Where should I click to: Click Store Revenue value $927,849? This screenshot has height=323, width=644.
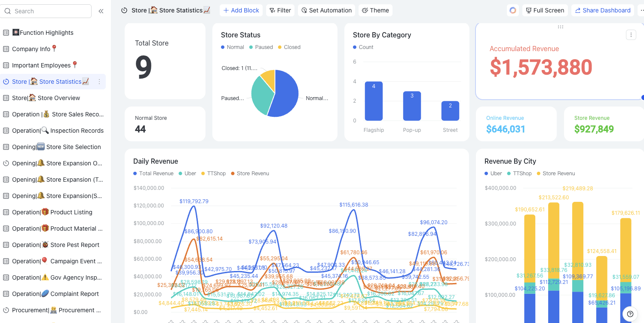(x=594, y=129)
